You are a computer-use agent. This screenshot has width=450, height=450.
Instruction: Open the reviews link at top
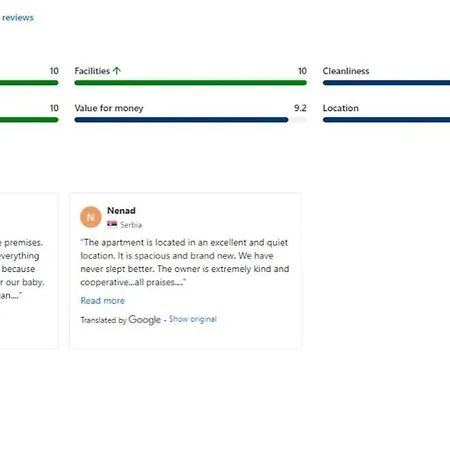tap(17, 18)
